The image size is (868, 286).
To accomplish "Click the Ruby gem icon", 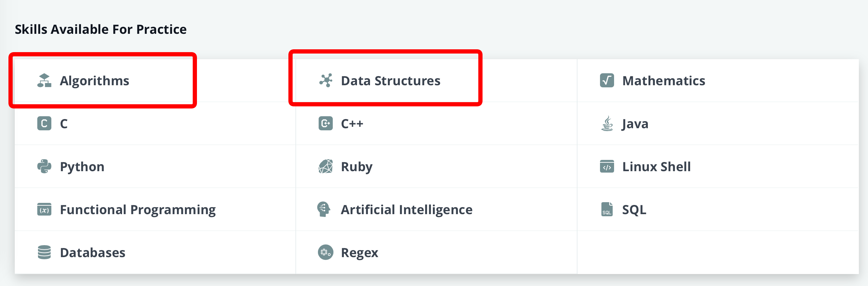I will coord(326,167).
